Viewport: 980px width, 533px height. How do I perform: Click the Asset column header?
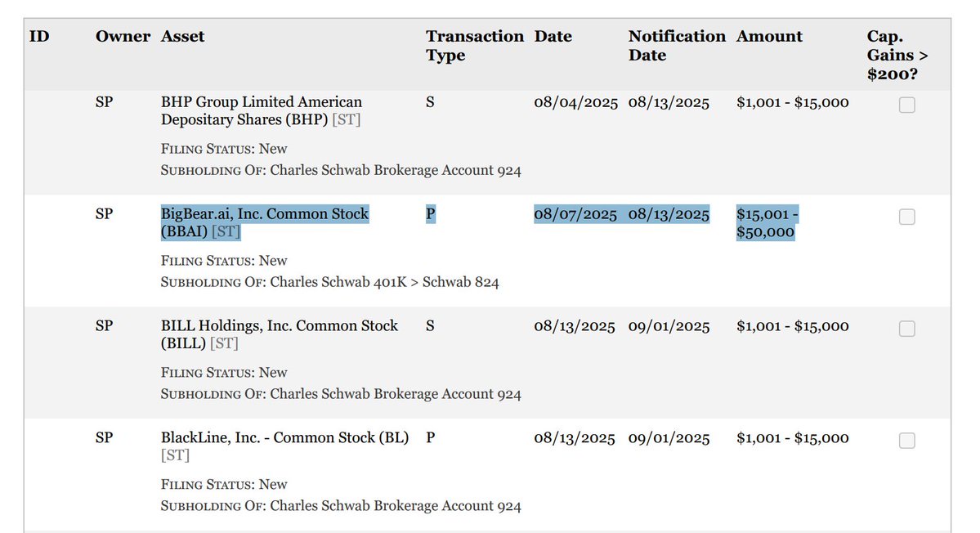pyautogui.click(x=183, y=37)
